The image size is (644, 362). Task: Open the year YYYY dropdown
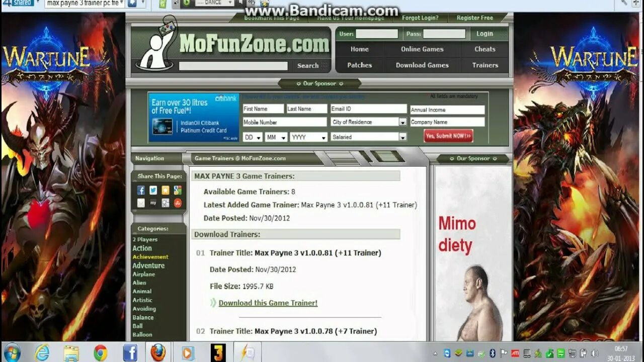pyautogui.click(x=308, y=137)
